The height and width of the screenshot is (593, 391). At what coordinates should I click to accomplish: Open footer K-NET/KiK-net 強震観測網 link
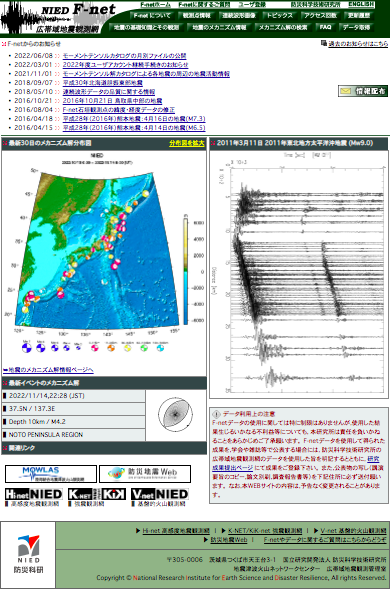[265, 531]
